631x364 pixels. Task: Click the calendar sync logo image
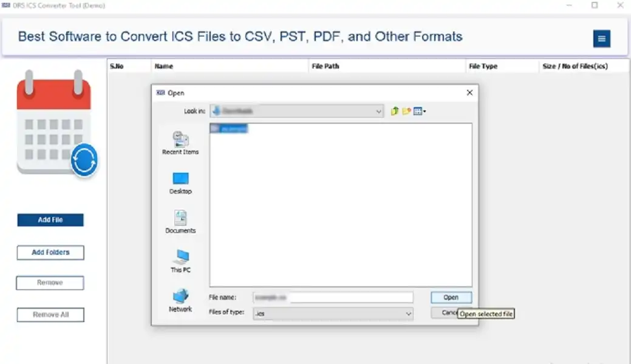(56, 123)
